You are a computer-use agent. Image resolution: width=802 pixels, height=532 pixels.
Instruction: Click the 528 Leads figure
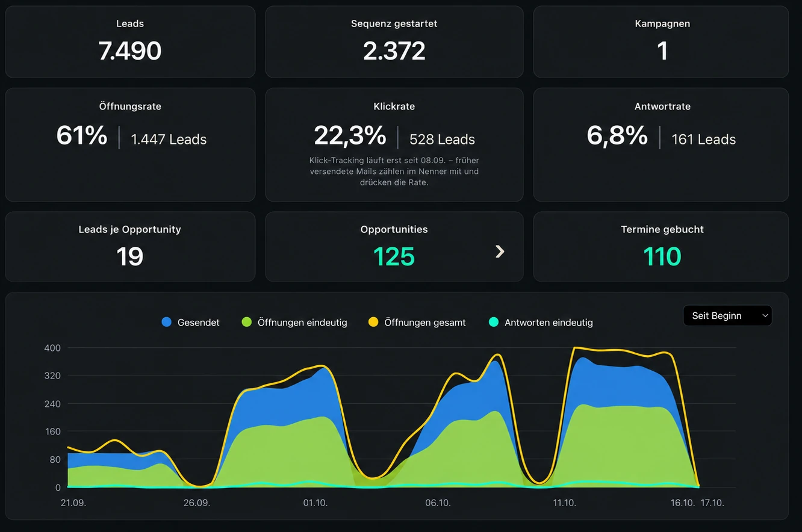click(x=442, y=140)
